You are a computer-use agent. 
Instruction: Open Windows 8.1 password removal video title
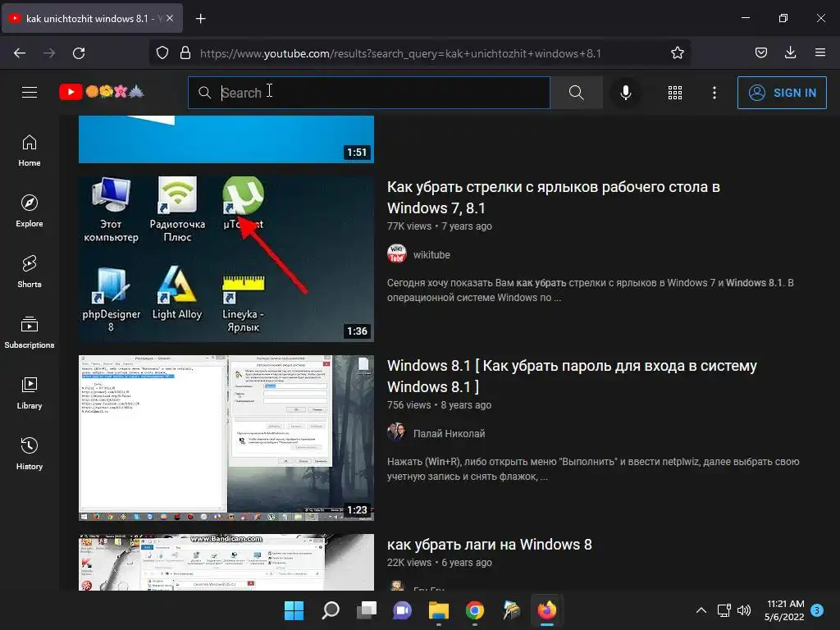(572, 376)
